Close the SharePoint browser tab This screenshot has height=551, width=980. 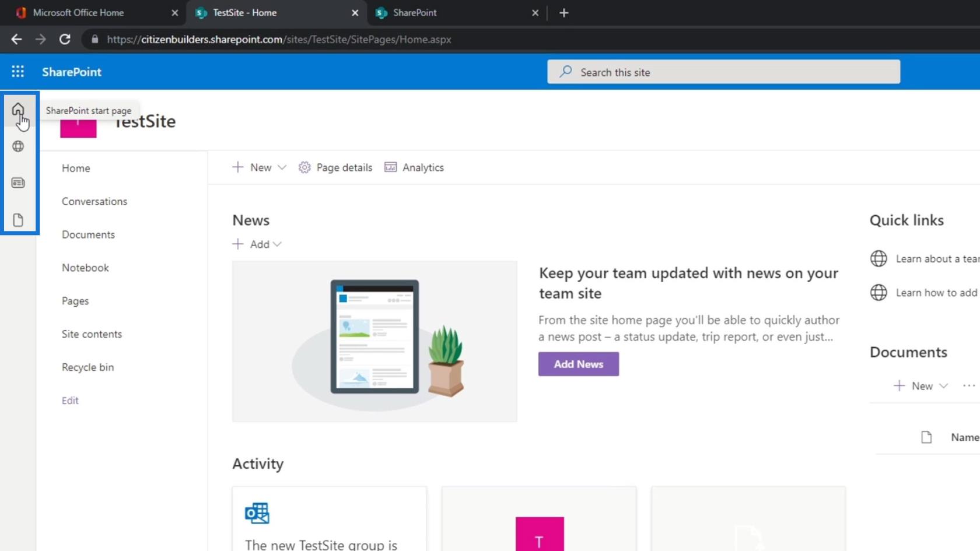[535, 13]
